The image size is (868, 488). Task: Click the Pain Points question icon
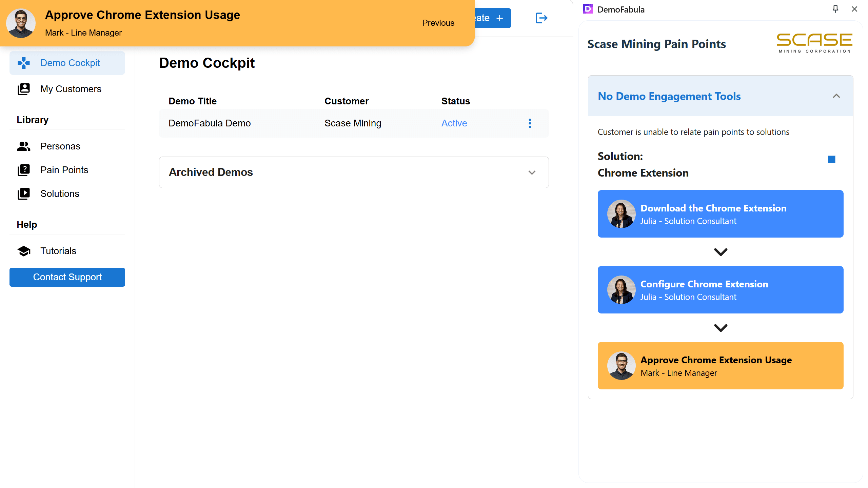24,170
